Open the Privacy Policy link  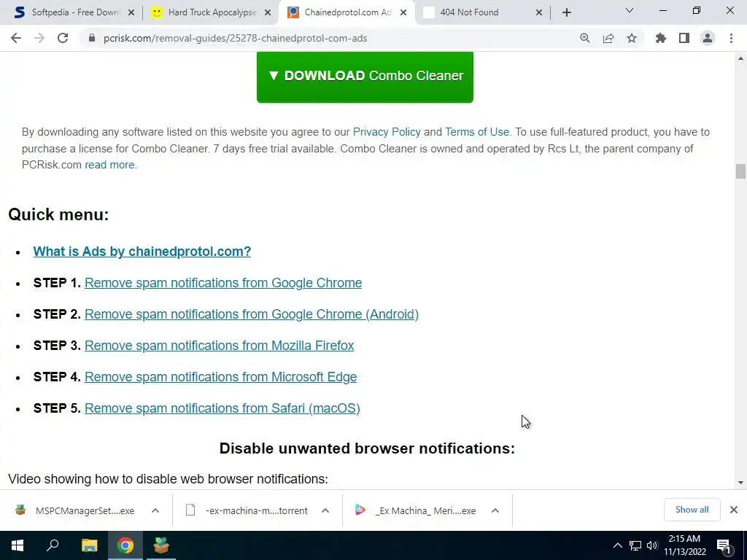(387, 132)
